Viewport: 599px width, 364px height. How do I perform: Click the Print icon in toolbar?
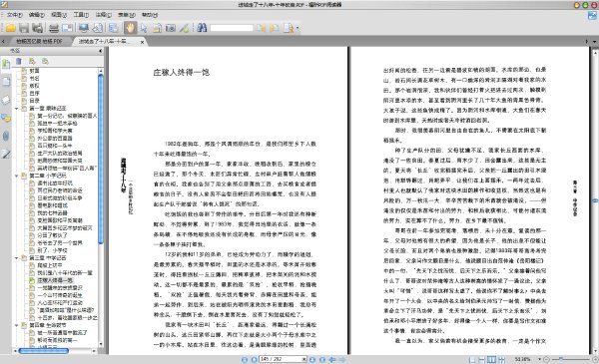pos(54,28)
